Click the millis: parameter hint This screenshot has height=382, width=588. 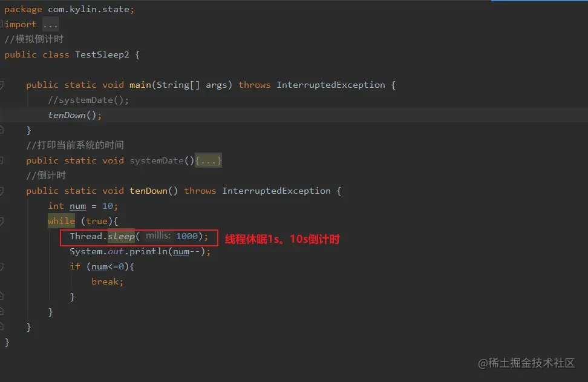tap(158, 236)
